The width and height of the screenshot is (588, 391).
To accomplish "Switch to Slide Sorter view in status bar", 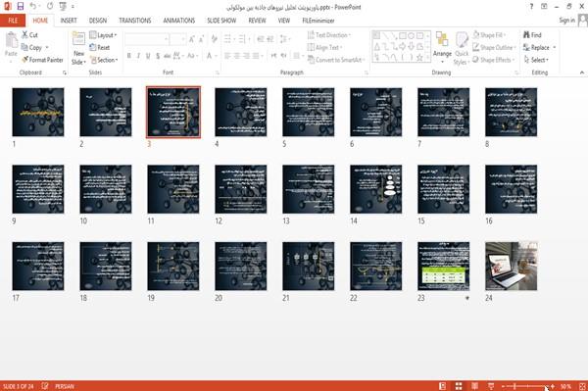I will click(459, 386).
